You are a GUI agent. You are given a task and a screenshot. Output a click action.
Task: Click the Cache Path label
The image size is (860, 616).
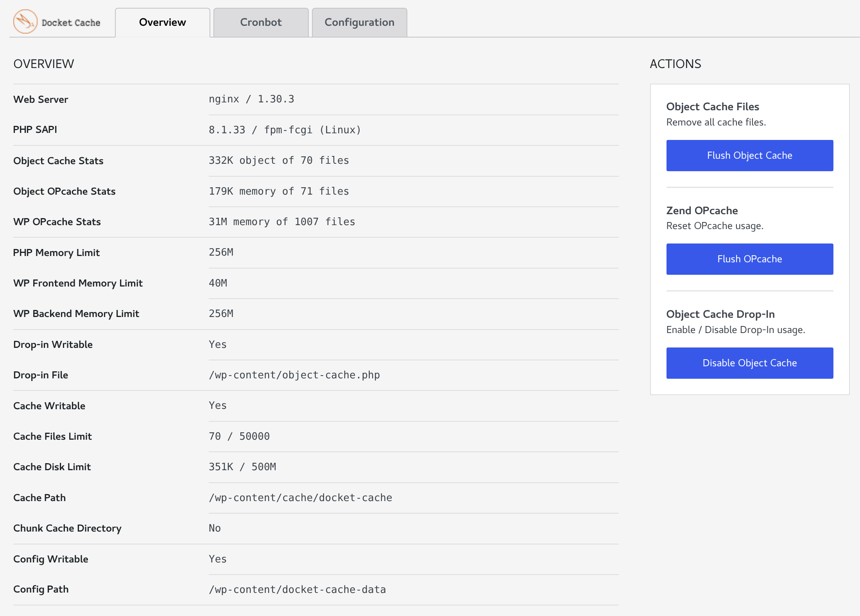tap(39, 498)
